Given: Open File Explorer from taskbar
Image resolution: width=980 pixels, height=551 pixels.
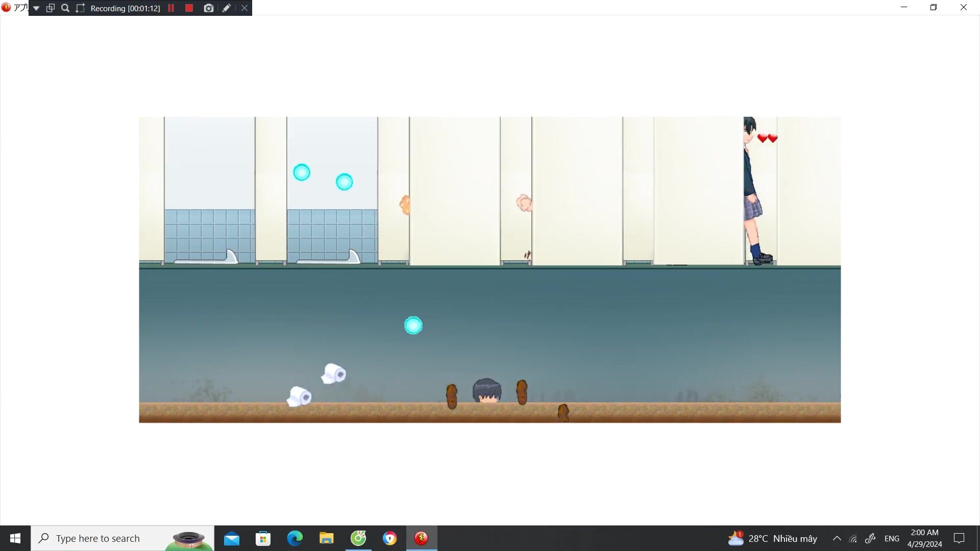Looking at the screenshot, I should coord(326,538).
